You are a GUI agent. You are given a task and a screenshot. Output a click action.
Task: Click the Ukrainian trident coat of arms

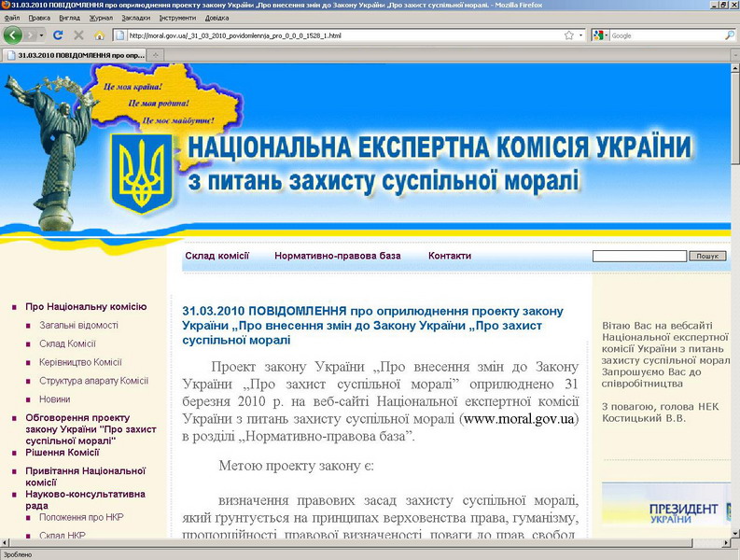tap(142, 175)
